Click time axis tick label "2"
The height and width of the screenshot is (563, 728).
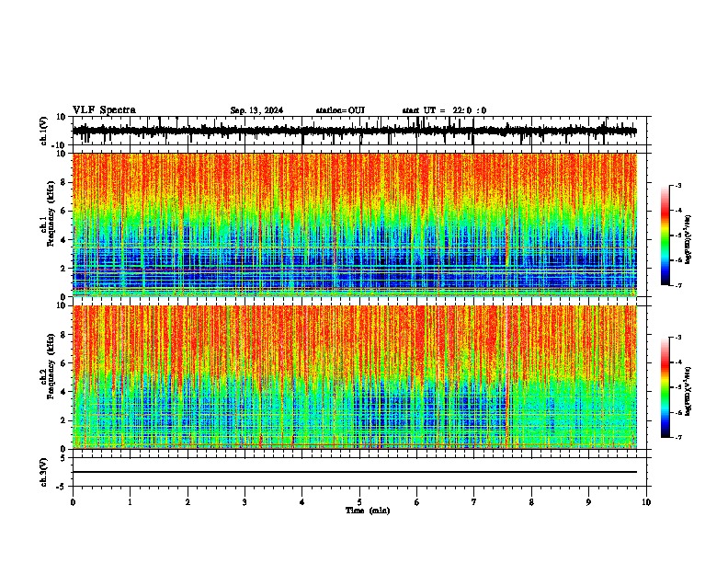(188, 502)
